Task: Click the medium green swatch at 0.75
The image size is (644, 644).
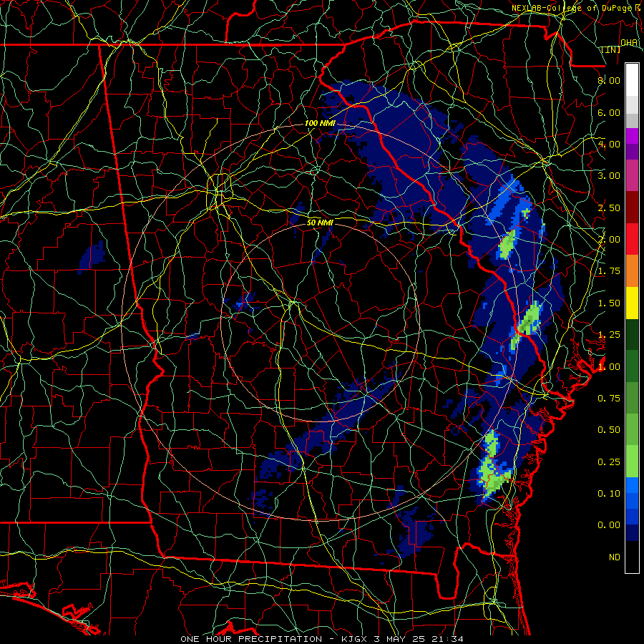Action: tap(632, 398)
